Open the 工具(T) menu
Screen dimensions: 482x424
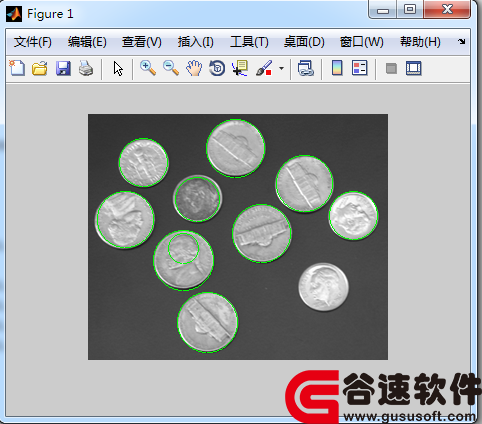pos(249,42)
